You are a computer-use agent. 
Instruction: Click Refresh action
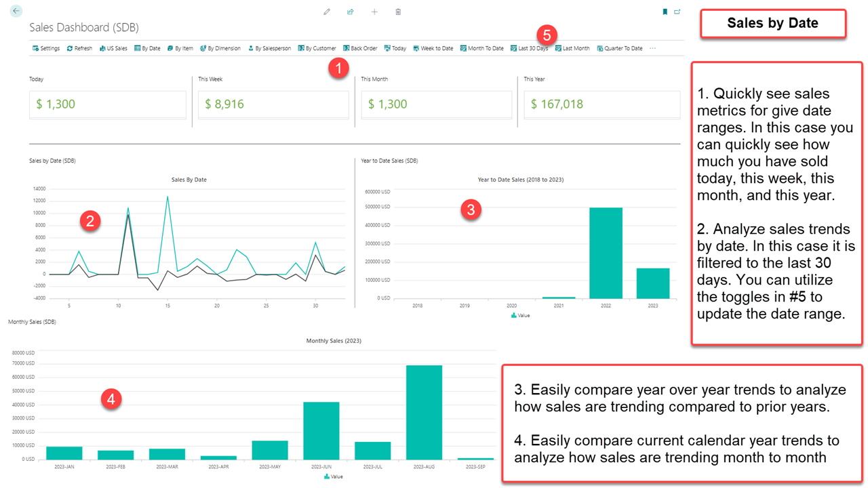[x=79, y=48]
